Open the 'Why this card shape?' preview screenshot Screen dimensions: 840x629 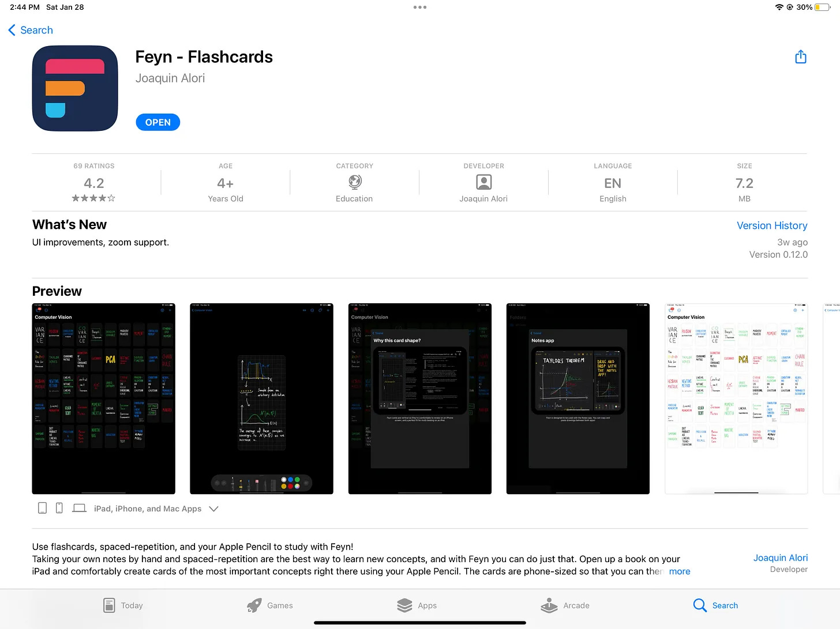[419, 398]
